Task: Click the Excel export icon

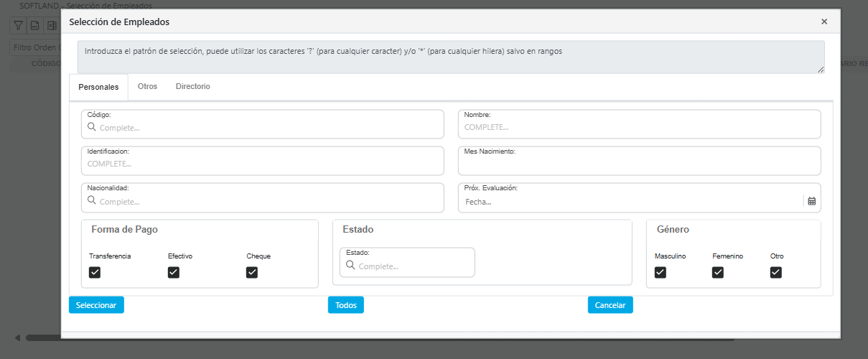Action: click(x=51, y=26)
